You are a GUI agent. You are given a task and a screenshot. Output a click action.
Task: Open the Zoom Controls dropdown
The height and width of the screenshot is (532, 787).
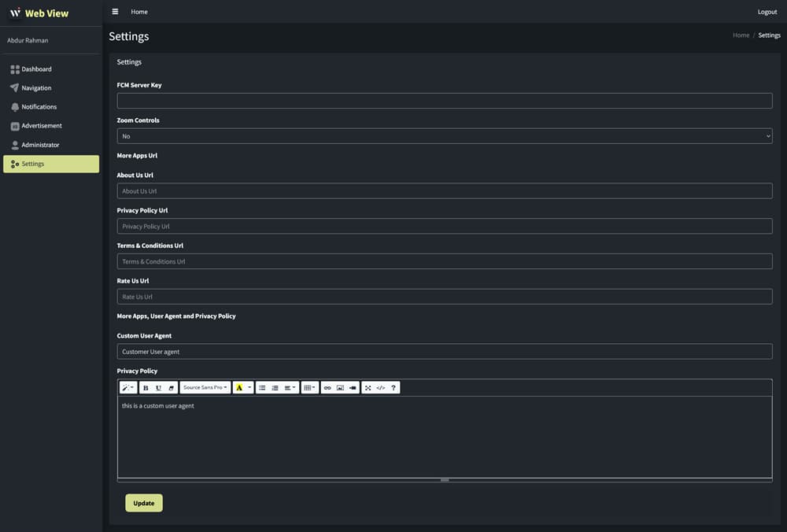pyautogui.click(x=445, y=136)
